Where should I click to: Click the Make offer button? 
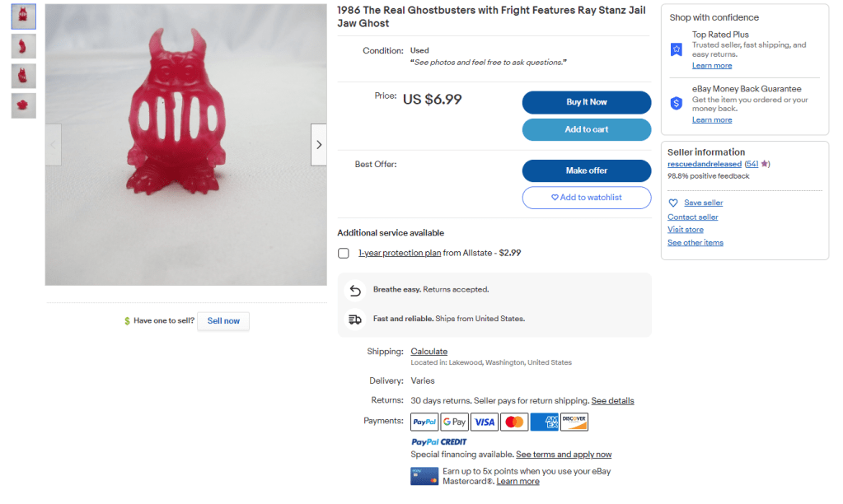click(587, 170)
